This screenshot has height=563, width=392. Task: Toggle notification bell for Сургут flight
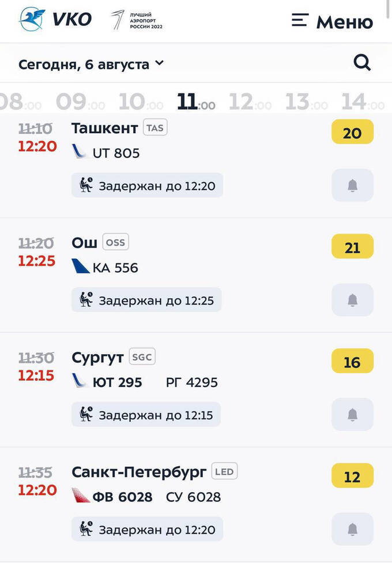pos(352,414)
